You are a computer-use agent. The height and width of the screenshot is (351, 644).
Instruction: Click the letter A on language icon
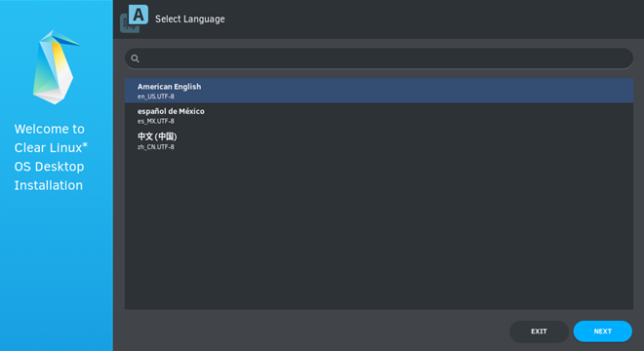click(139, 15)
